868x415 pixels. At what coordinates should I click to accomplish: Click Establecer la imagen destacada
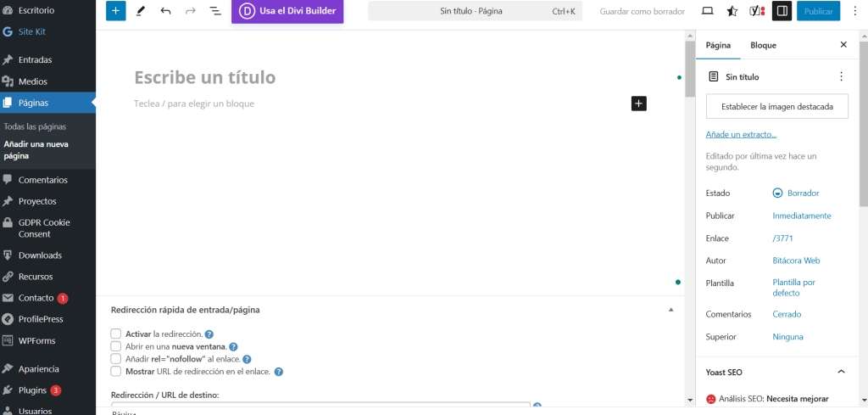pos(777,106)
